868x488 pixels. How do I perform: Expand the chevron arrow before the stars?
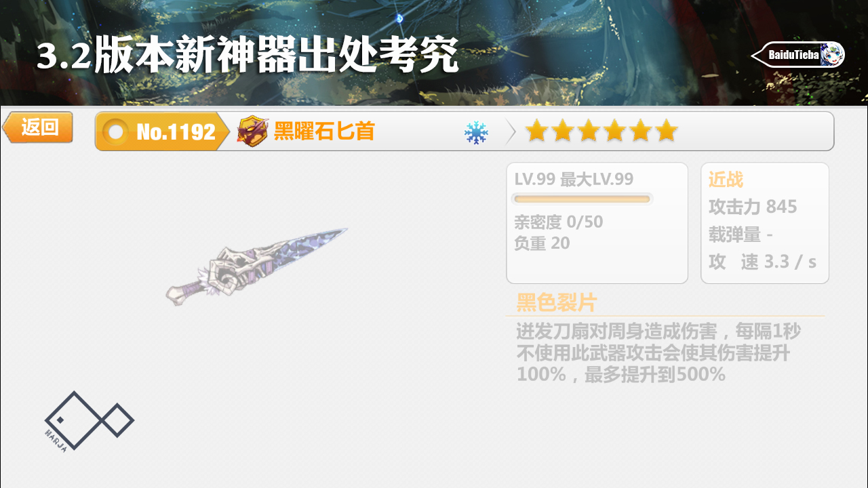510,132
